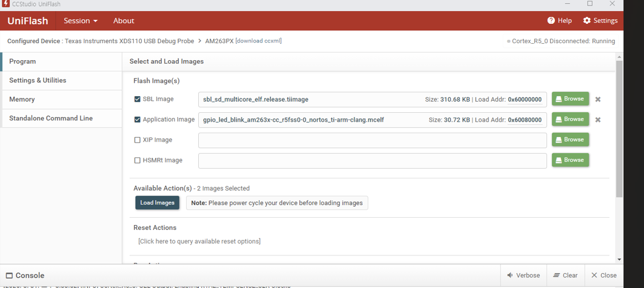Open Help from the header

tap(559, 20)
